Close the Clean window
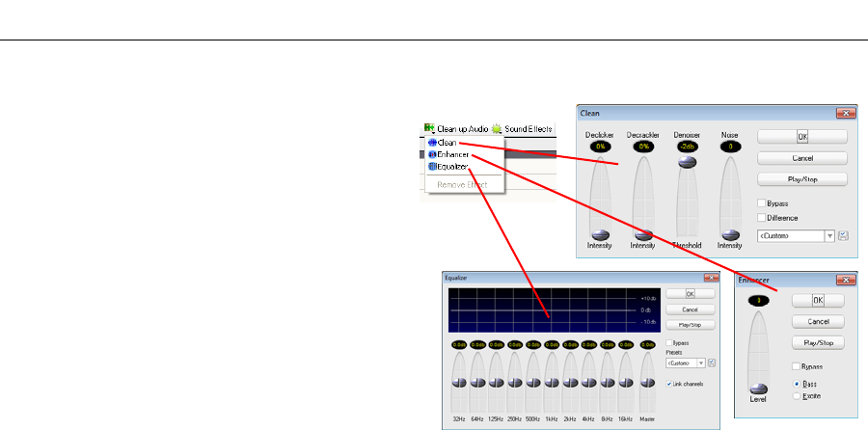The image size is (868, 430). coord(846,114)
